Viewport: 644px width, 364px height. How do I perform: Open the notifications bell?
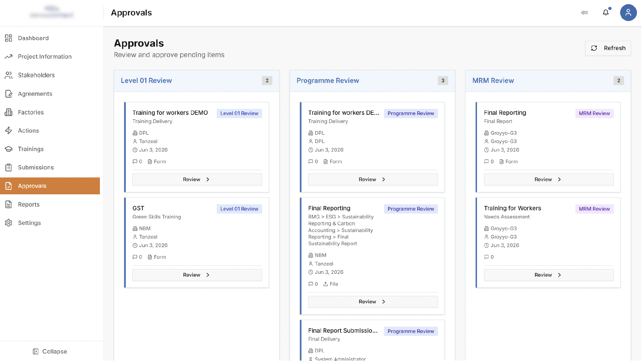point(606,12)
